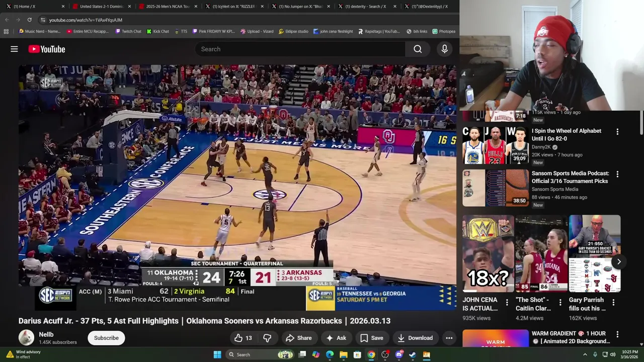Viewport: 644px width, 362px height.
Task: Open options for WARM GRADIENT video
Action: pos(617,334)
